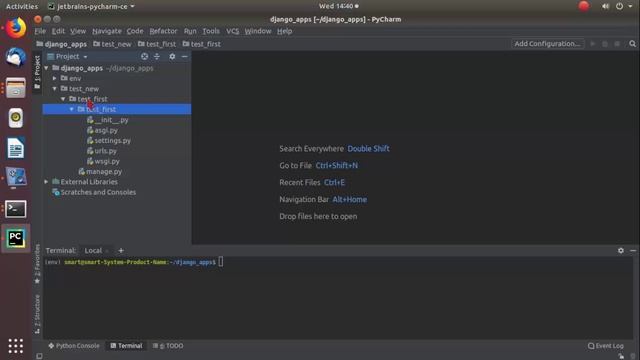
Task: Click Activities in the top bar
Action: (22, 6)
